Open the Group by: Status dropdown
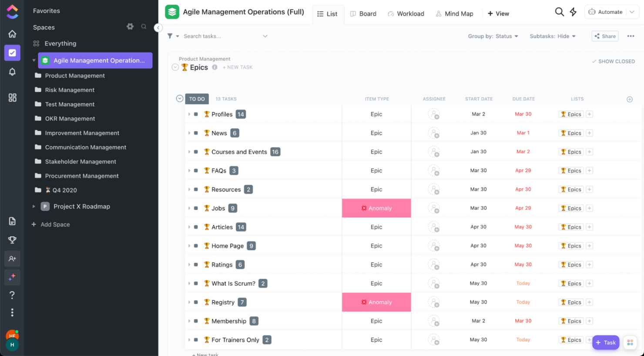The width and height of the screenshot is (644, 356). click(493, 36)
